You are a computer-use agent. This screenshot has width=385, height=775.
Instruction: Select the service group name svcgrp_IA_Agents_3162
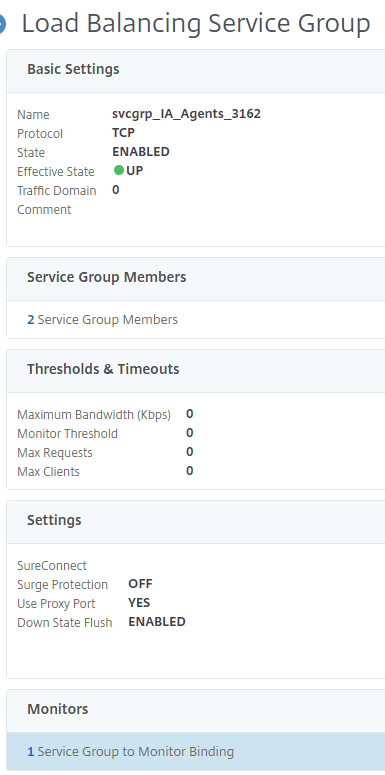186,114
